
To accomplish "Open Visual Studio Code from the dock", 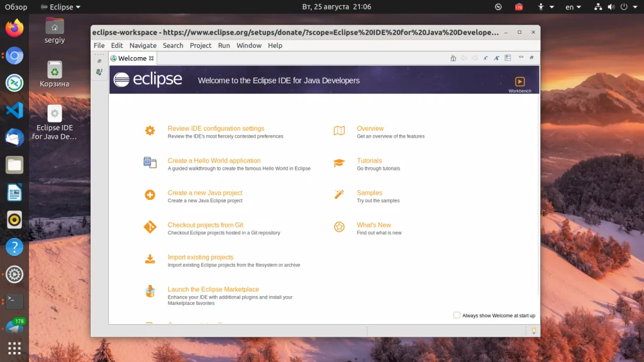I will tap(14, 111).
